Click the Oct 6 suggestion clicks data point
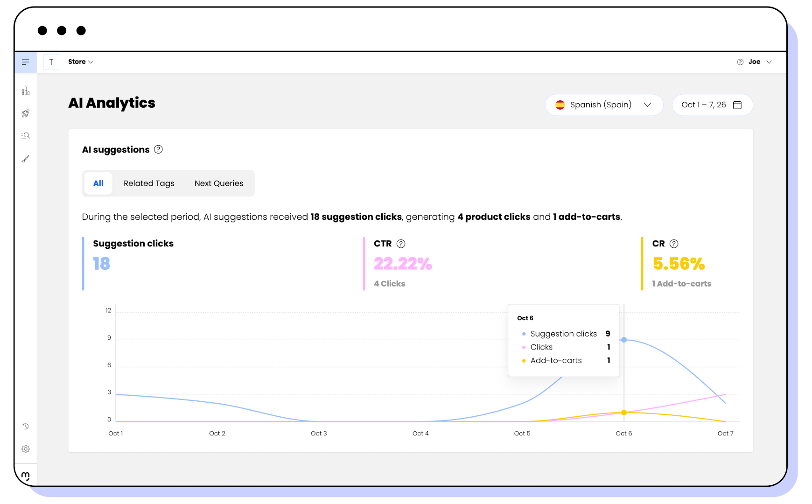The height and width of the screenshot is (504, 812). (x=624, y=340)
